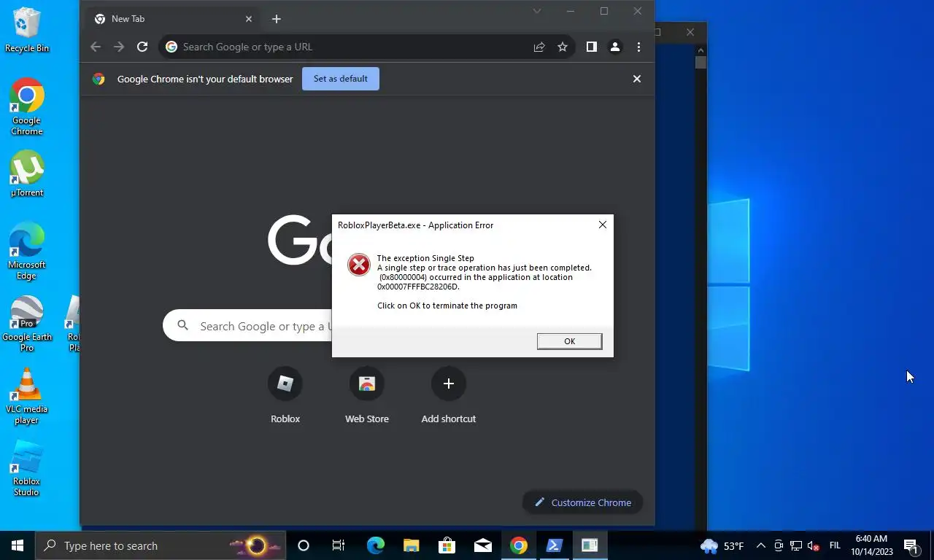Select Google Earth Pro desktop shortcut
The width and height of the screenshot is (934, 560).
tap(27, 324)
